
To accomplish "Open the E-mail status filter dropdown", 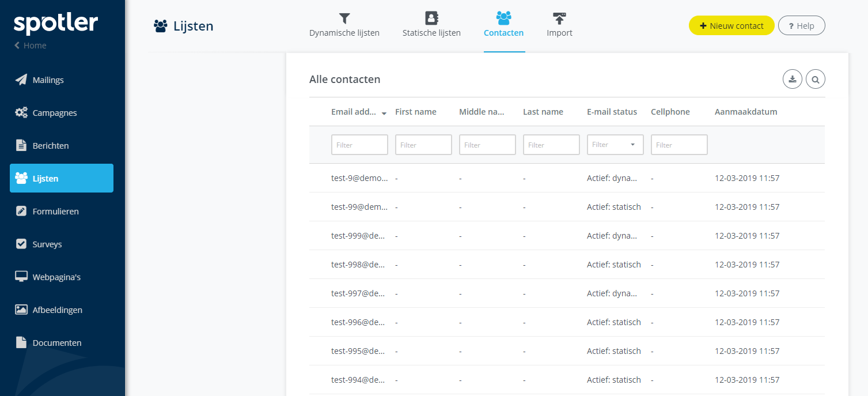I will coord(615,145).
